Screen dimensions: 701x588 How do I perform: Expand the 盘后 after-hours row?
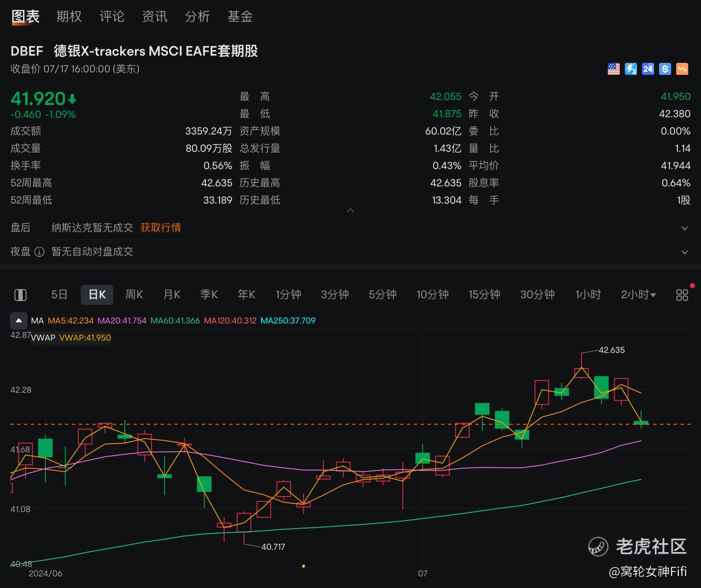(x=684, y=228)
